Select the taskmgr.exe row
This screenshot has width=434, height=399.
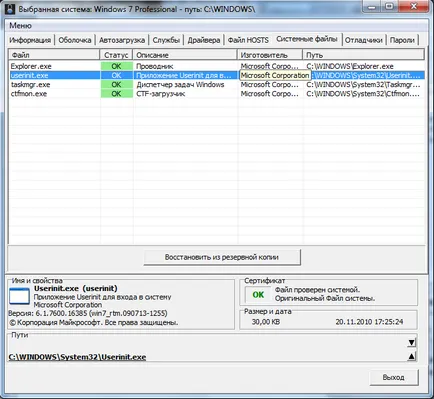tap(217, 85)
